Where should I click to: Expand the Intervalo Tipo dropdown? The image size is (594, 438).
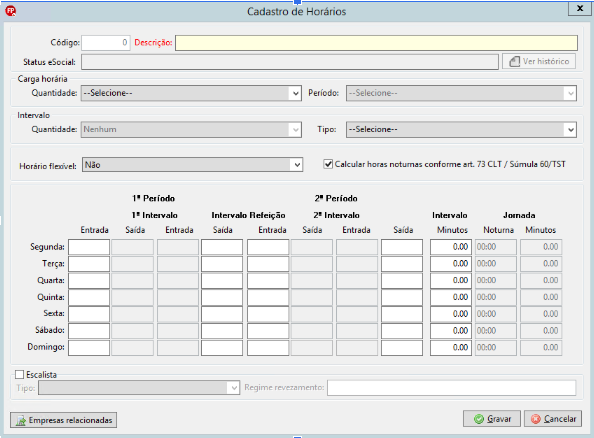[461, 130]
